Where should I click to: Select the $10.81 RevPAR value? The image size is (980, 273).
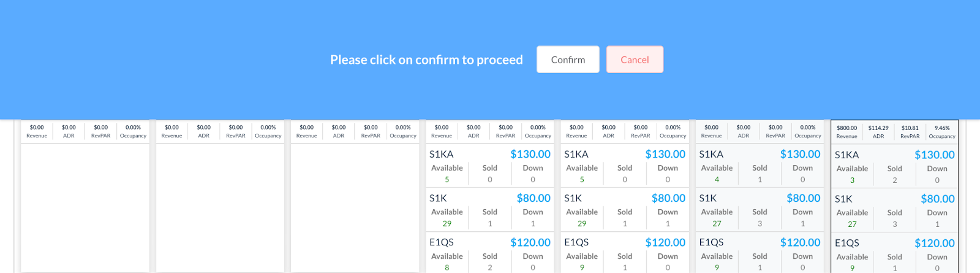[910, 128]
